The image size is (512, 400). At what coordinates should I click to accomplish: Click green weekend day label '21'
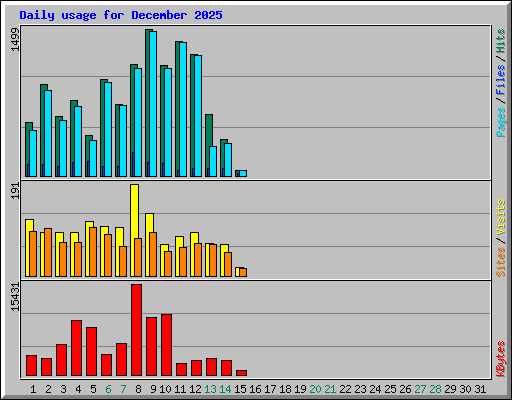[330, 389]
